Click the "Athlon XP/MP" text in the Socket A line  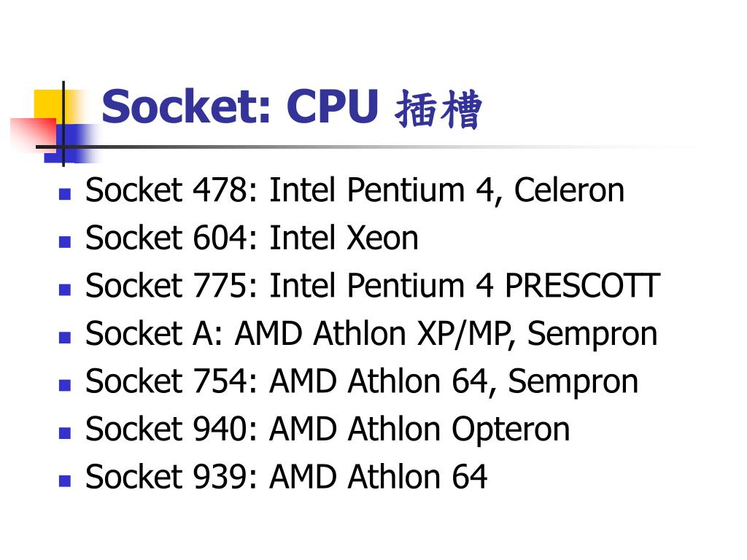click(x=413, y=334)
